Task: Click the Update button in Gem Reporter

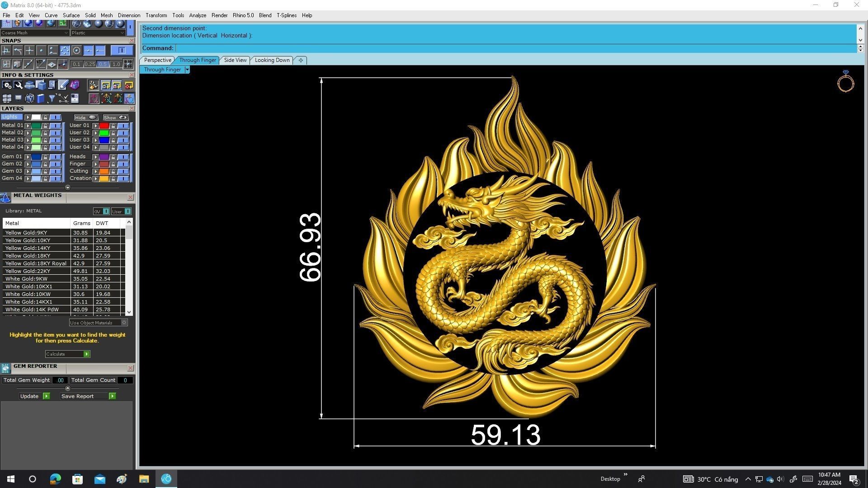Action: coord(34,396)
